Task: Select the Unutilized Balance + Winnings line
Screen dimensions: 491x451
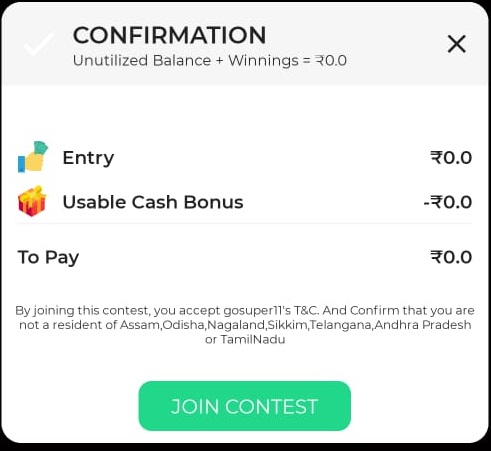Action: click(x=210, y=61)
